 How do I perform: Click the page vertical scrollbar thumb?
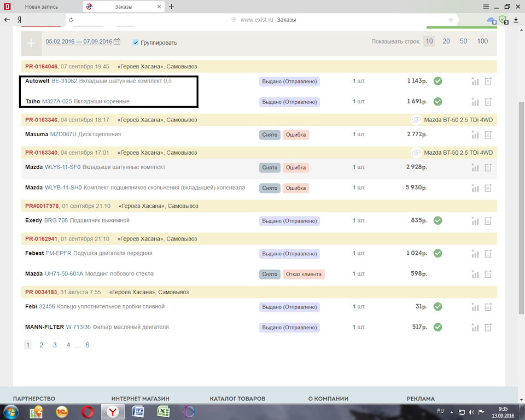click(x=521, y=208)
